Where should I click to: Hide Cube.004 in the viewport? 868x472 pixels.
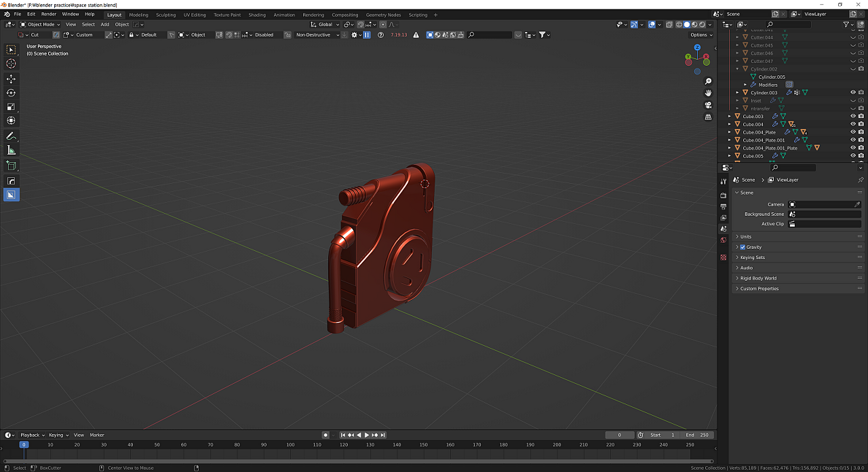click(853, 124)
